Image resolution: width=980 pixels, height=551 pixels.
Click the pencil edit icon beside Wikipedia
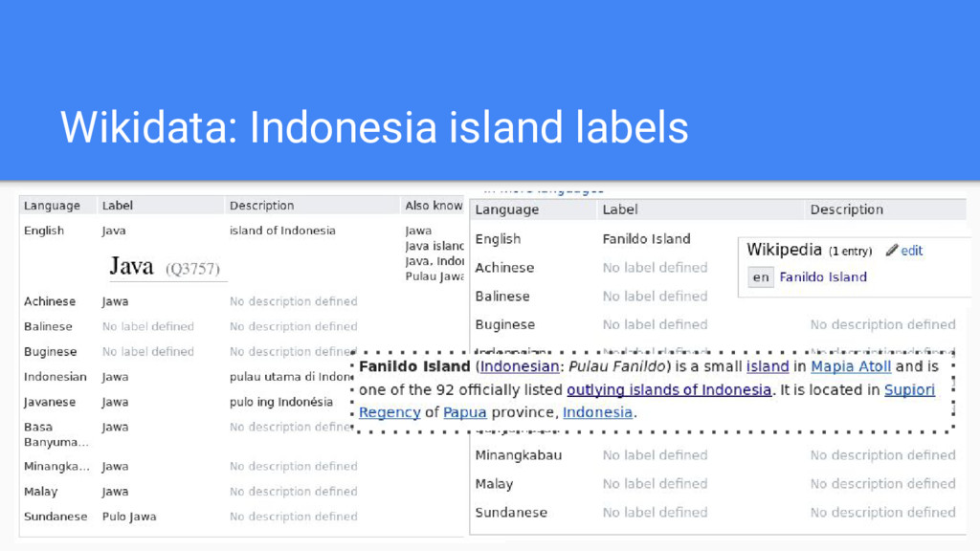(x=891, y=251)
